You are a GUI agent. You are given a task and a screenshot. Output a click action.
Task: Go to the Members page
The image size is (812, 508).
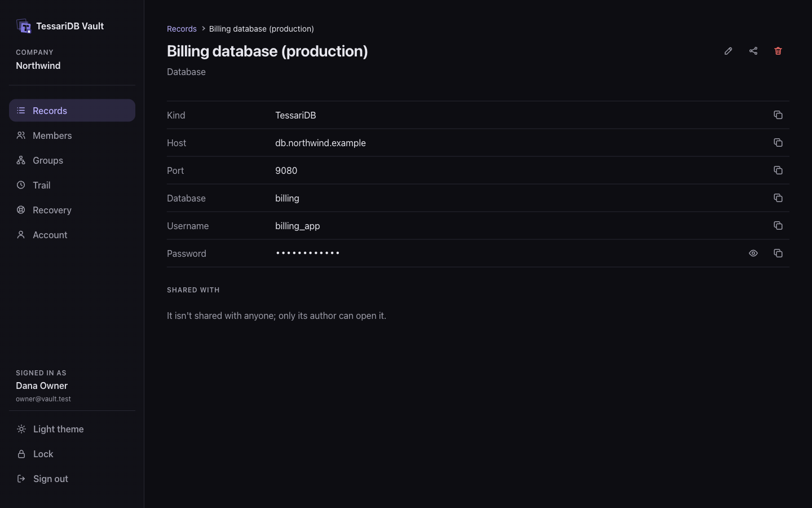[72, 135]
